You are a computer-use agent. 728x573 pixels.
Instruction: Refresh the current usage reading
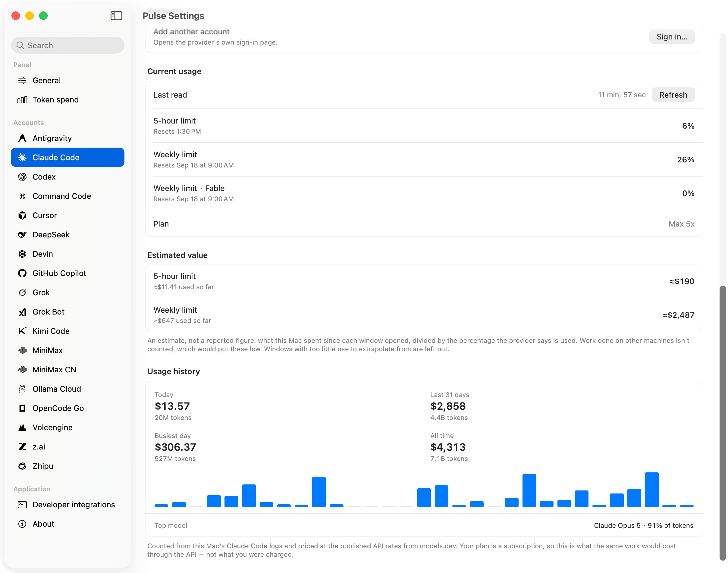pyautogui.click(x=673, y=95)
